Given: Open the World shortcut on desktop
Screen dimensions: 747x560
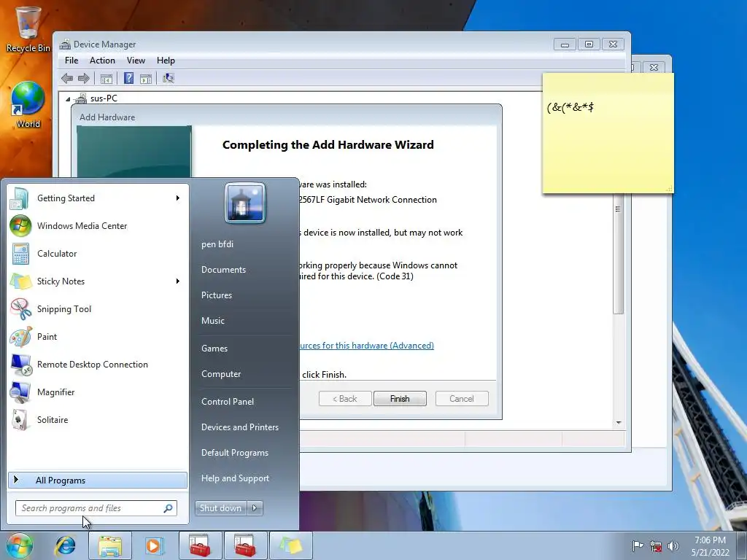Looking at the screenshot, I should 28,105.
